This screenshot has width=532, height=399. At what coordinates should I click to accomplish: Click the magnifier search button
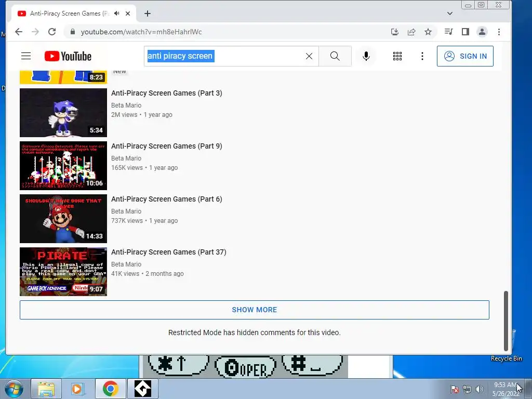(335, 56)
